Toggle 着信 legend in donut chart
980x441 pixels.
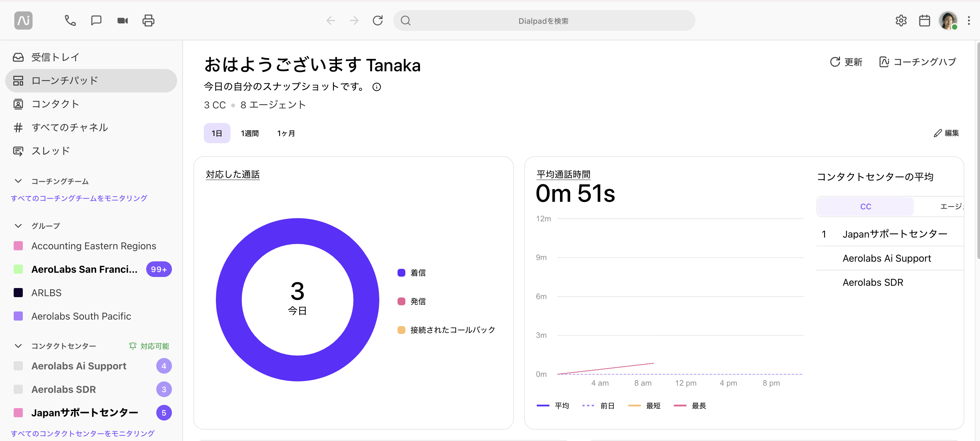[412, 273]
